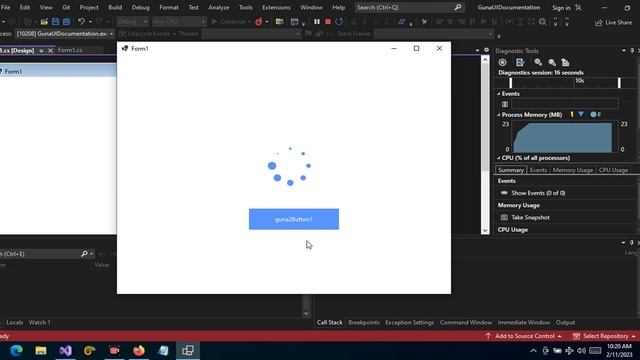Switch to Visual Studio in the taskbar
Image resolution: width=640 pixels, height=360 pixels.
coord(65,351)
